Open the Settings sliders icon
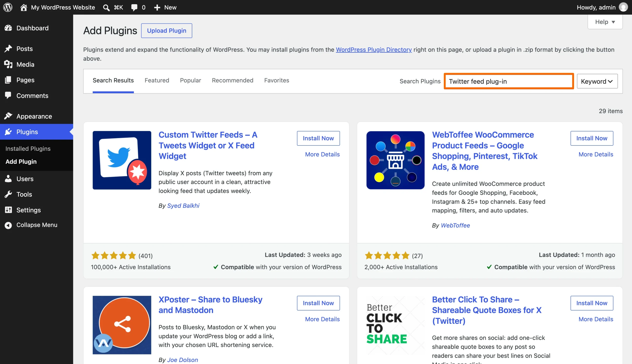 click(8, 210)
